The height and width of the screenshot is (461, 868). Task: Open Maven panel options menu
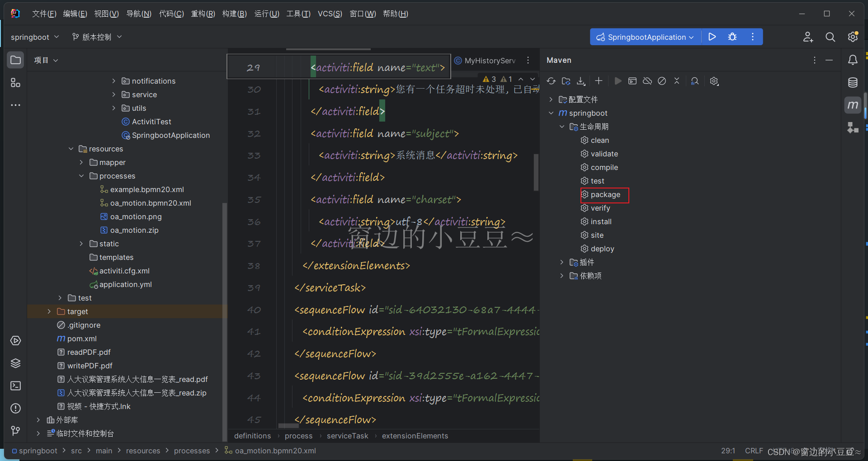[x=815, y=60]
